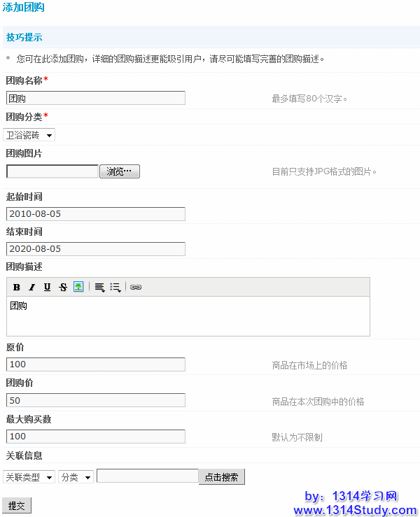Image resolution: width=420 pixels, height=517 pixels.
Task: Click the 原价 original price field
Action: [96, 364]
